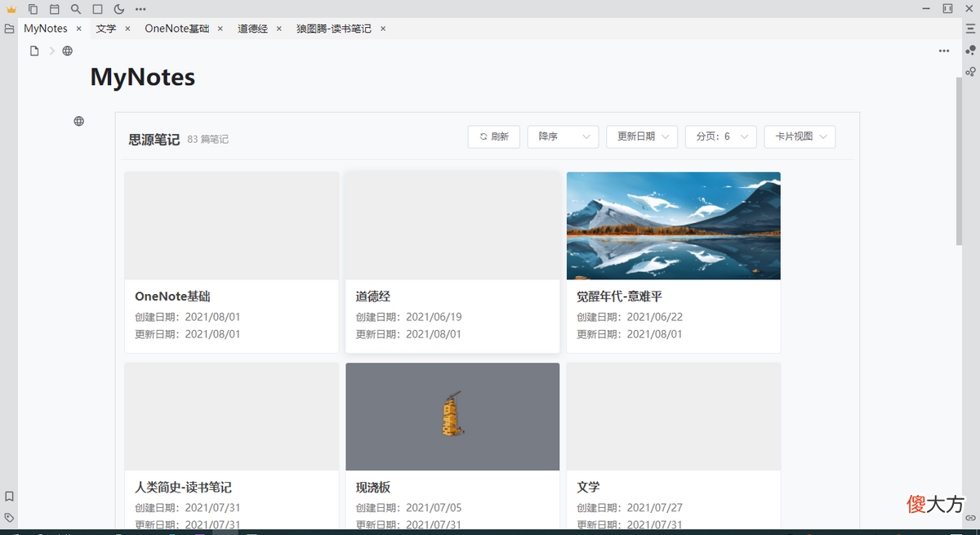980x535 pixels.
Task: Click the vertical scrollbar on the right
Action: tap(960, 160)
